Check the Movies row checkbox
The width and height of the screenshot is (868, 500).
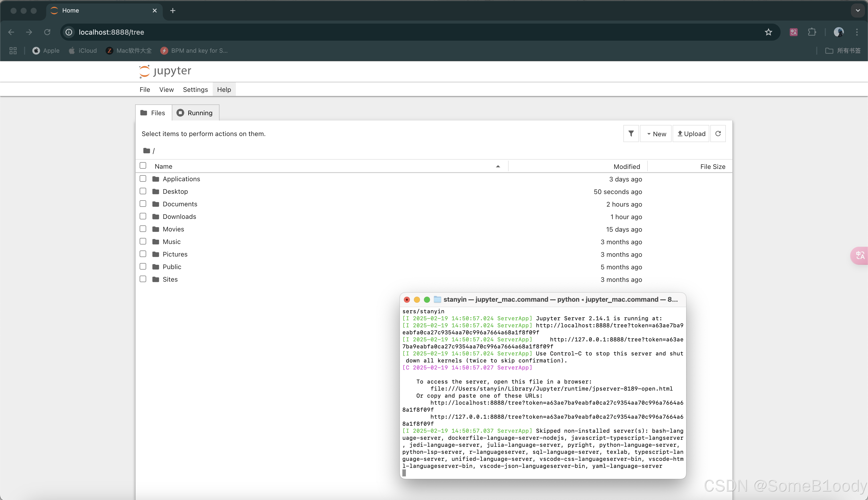click(x=143, y=229)
